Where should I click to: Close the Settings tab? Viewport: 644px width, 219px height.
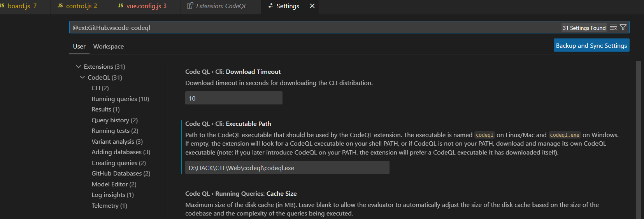[312, 6]
